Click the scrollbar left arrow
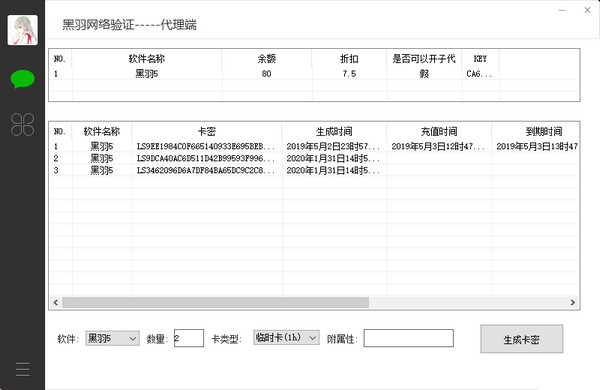Screen dimensions: 600x390 tap(56, 302)
